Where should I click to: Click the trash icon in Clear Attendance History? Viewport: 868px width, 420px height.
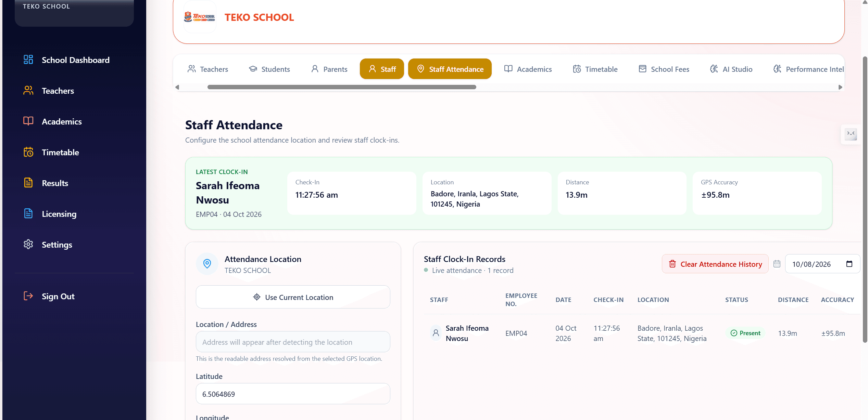672,264
